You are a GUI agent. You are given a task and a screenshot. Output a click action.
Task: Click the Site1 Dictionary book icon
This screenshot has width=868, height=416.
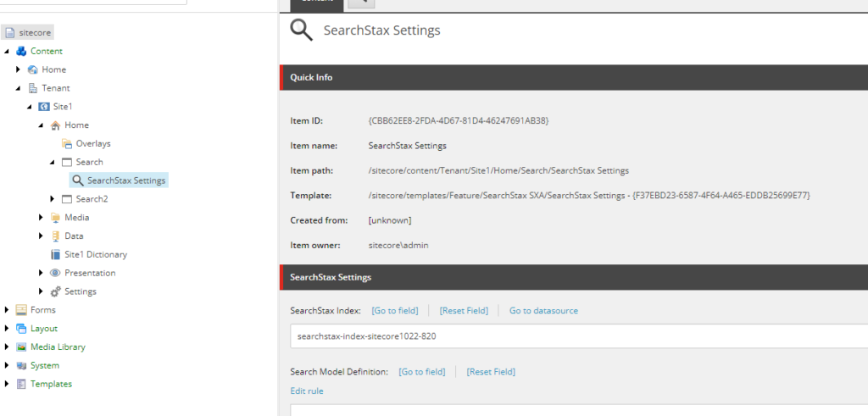pos(55,254)
